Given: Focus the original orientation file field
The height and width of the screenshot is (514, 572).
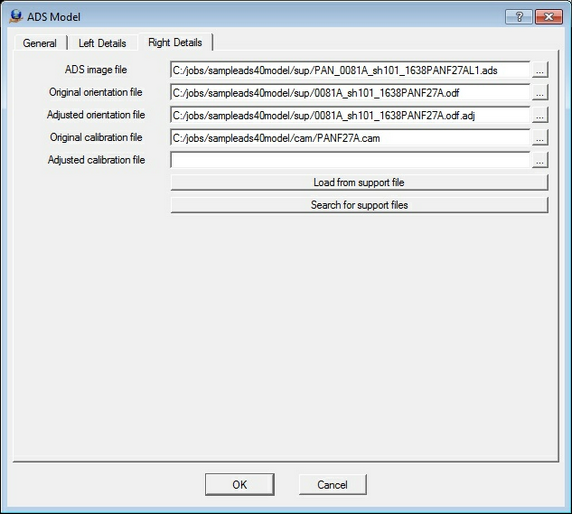Looking at the screenshot, I should (350, 92).
